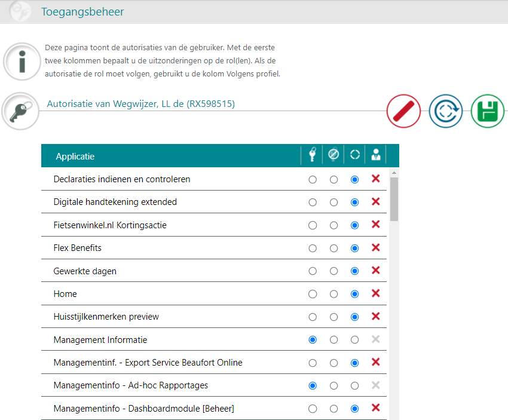Viewport: 508px width, 420px height.
Task: Select deny radio for Home
Action: click(333, 294)
